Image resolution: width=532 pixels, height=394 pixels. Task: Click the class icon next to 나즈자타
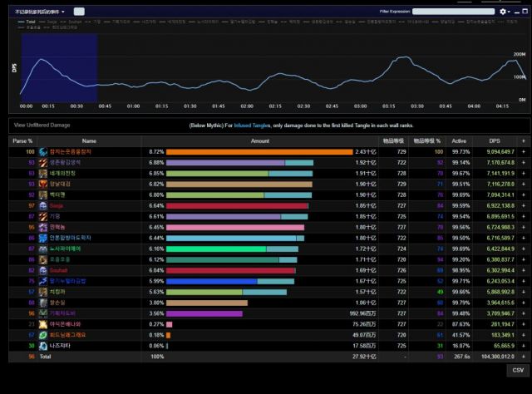point(45,345)
